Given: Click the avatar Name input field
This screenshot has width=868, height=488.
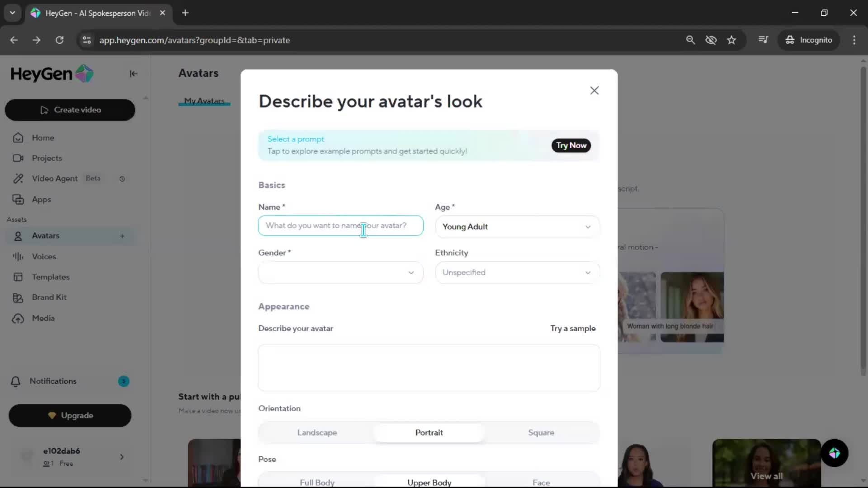Looking at the screenshot, I should [x=340, y=225].
